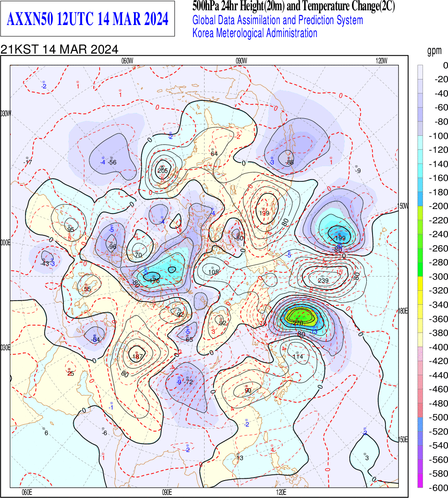This screenshot has width=448, height=498.
Task: Click the height change value '55'
Action: coord(88,289)
